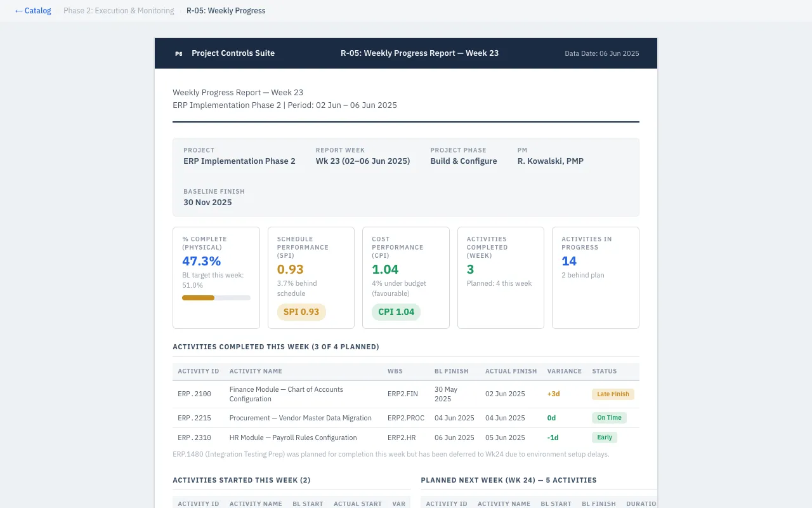
Task: Click the Activities Completed (Week) card
Action: [500, 277]
